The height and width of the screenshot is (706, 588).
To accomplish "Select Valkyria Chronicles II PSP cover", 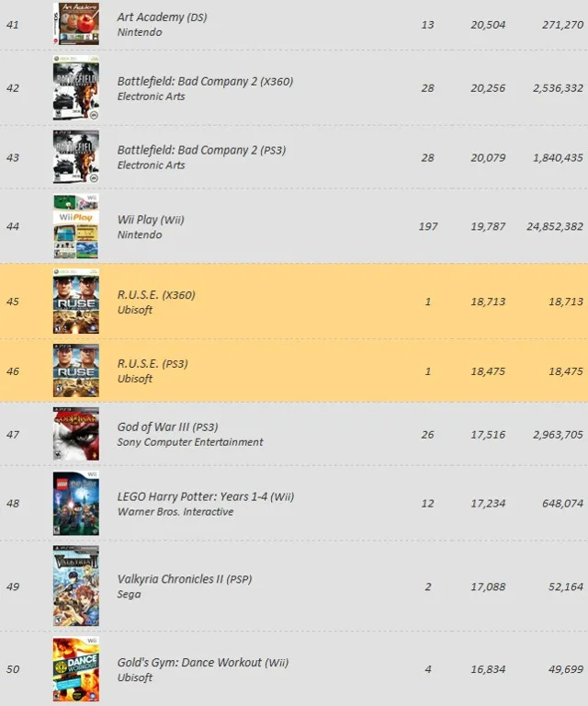I will coord(75,586).
